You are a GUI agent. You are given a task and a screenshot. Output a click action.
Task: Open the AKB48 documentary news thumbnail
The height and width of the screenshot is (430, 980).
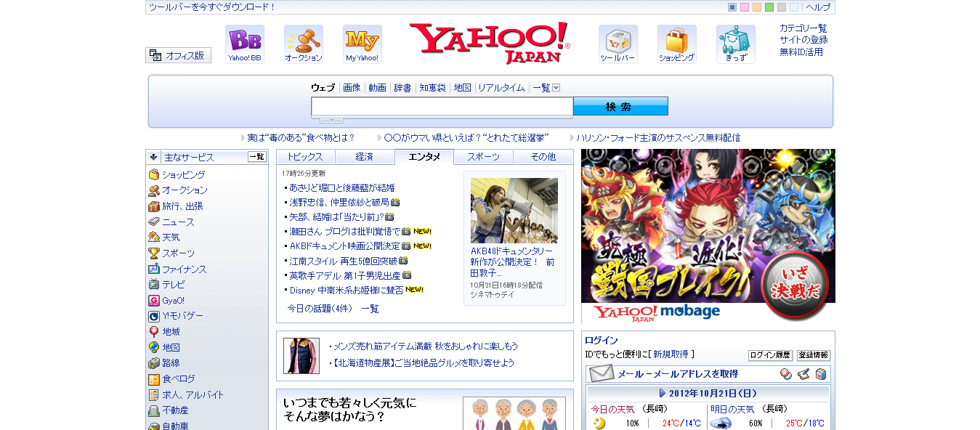tap(514, 211)
